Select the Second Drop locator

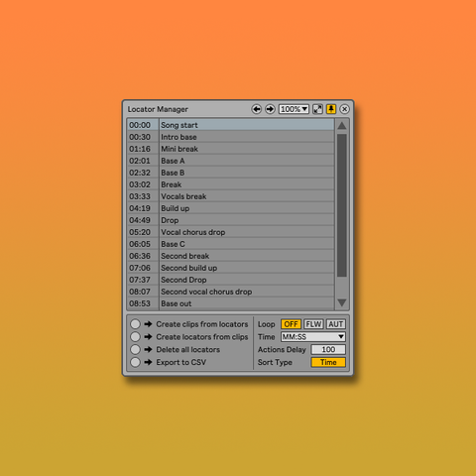tap(247, 280)
